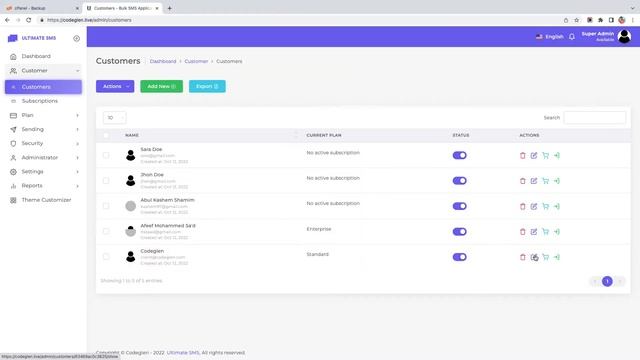Viewport: 640px width, 360px height.
Task: Edit Afeef Mohammed Sa'd using pencil icon
Action: pyautogui.click(x=534, y=231)
